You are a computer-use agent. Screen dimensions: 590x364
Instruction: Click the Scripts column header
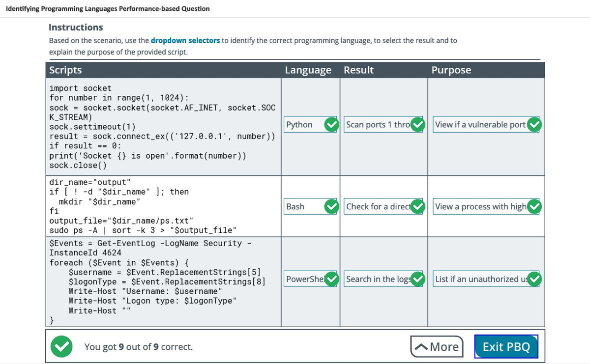[x=65, y=70]
